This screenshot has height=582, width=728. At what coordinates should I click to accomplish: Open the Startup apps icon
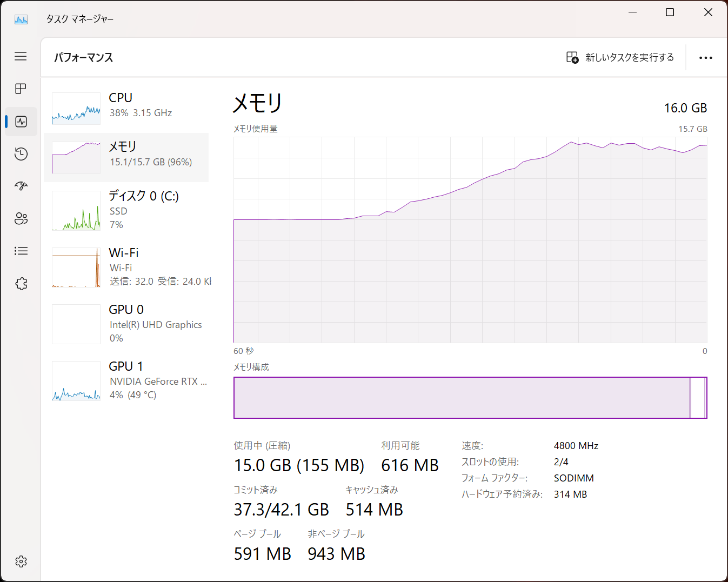click(21, 186)
